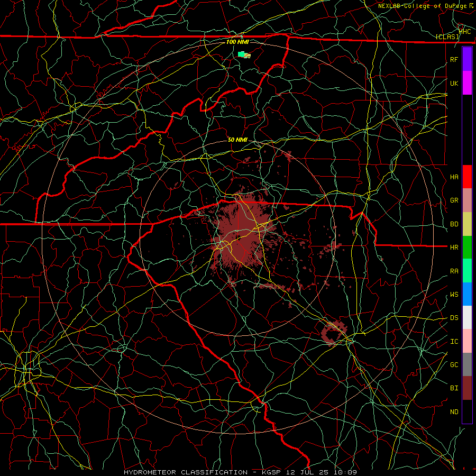Click the blue WS legend swatch

point(467,294)
